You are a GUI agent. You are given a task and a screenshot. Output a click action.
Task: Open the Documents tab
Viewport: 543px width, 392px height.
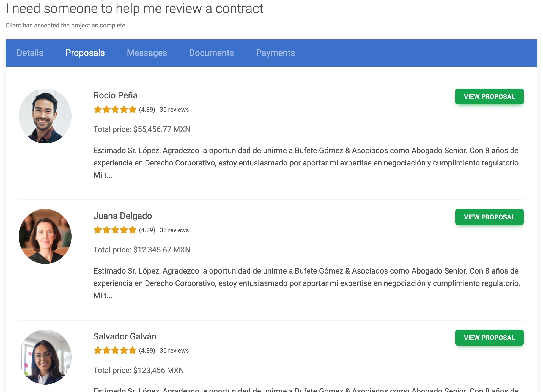tap(211, 53)
